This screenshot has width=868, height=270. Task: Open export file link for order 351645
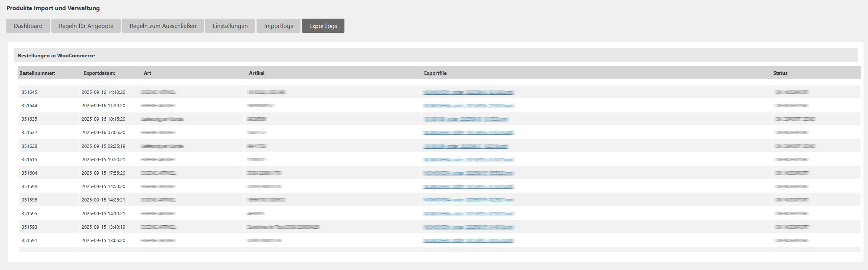tap(468, 92)
